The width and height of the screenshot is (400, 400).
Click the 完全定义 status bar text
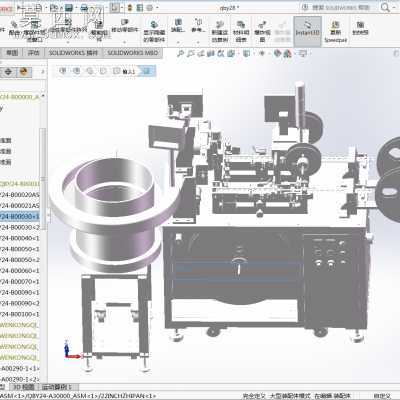click(x=254, y=396)
